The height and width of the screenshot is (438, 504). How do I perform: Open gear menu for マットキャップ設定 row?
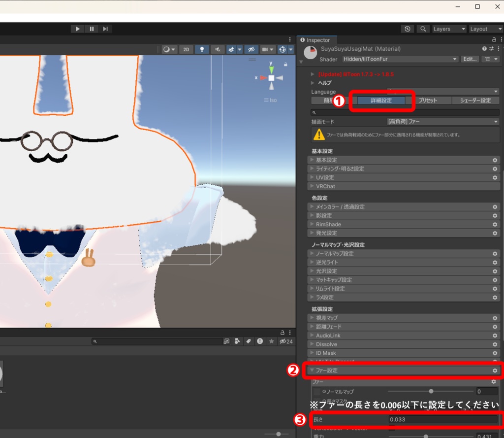pyautogui.click(x=495, y=280)
